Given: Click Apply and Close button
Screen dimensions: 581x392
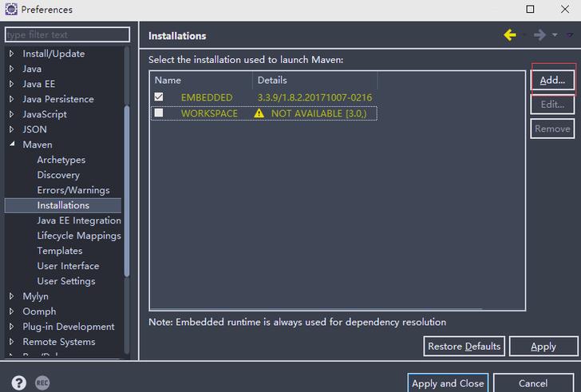Looking at the screenshot, I should pos(448,383).
